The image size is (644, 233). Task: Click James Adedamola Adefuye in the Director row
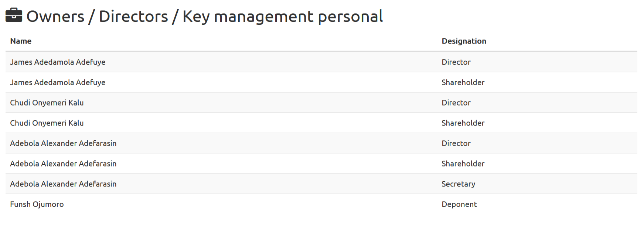pyautogui.click(x=58, y=62)
